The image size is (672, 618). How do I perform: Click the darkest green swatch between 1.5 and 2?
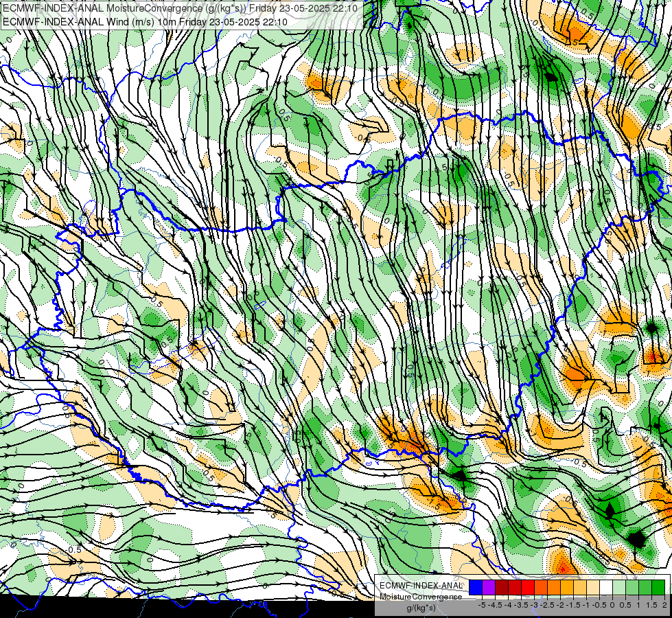click(658, 588)
